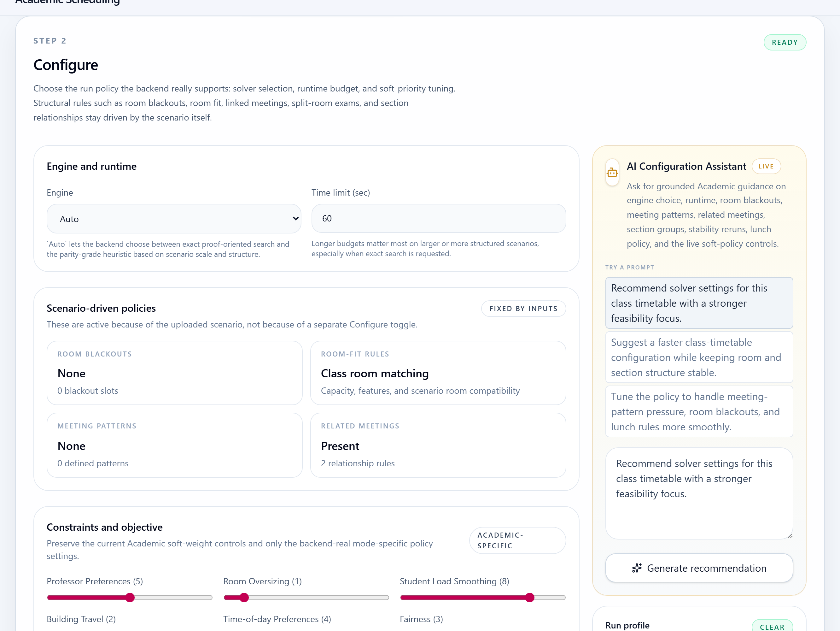The image size is (840, 631).
Task: Generate recommendation from the AI assistant
Action: [x=699, y=568]
